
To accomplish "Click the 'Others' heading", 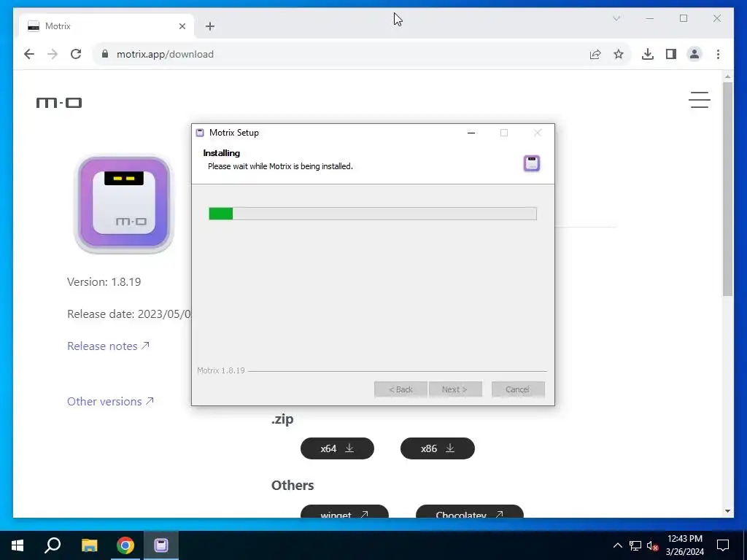I will tap(293, 485).
